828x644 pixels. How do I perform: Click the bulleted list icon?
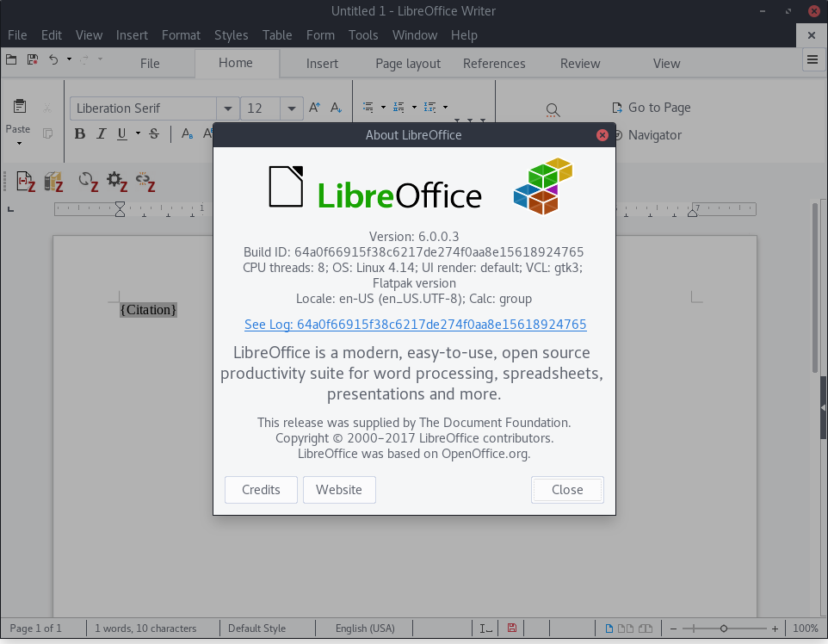pyautogui.click(x=368, y=108)
